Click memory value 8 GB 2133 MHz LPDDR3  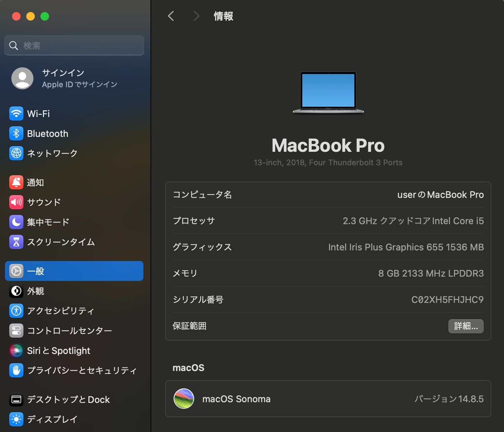pyautogui.click(x=431, y=273)
